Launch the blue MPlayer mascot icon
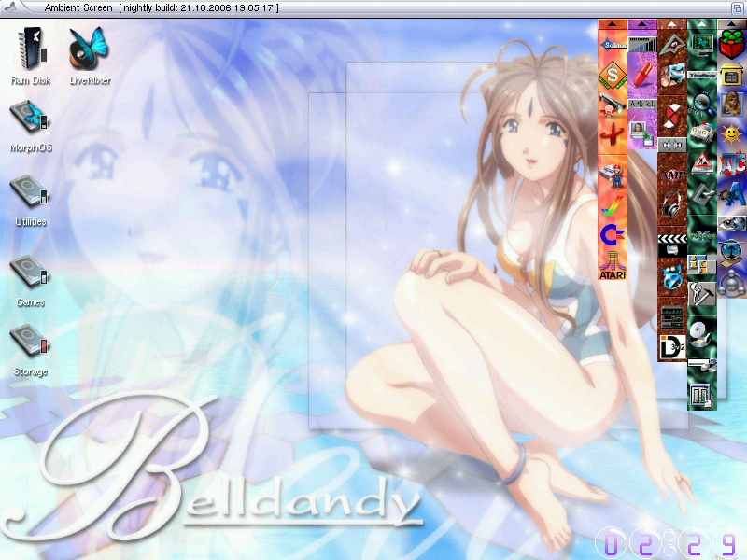 click(x=672, y=277)
